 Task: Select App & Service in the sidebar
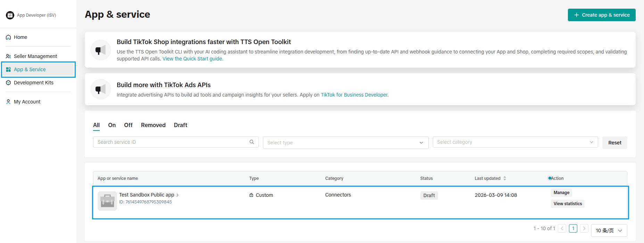(38, 69)
